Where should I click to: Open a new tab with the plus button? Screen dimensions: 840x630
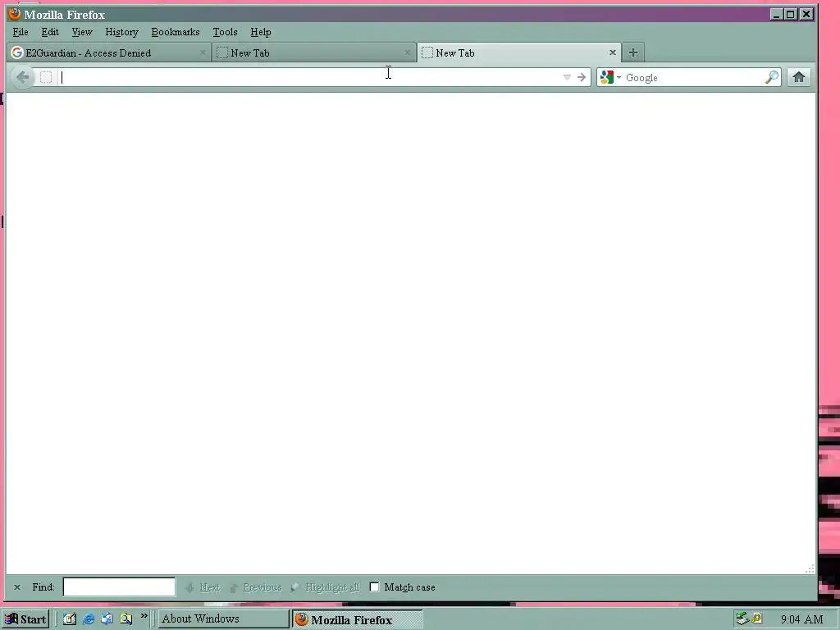pyautogui.click(x=632, y=52)
